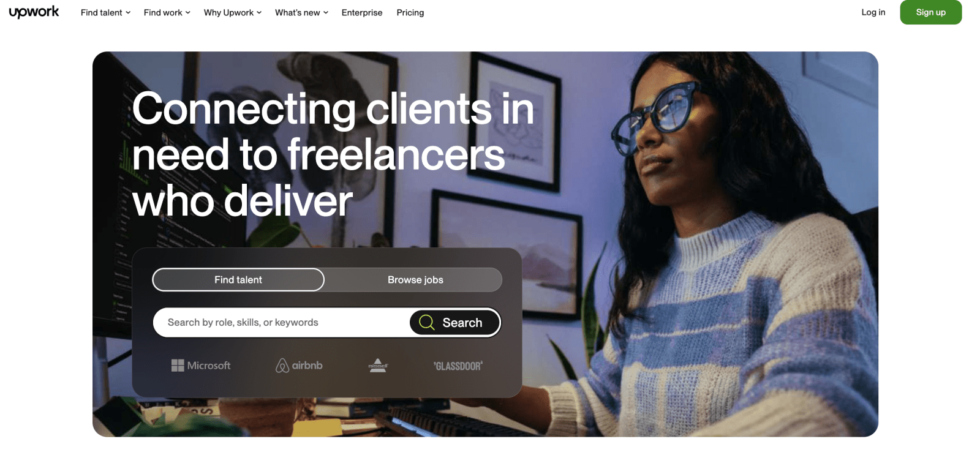The height and width of the screenshot is (455, 980).
Task: Focus the role, skills, or keywords field
Action: (281, 322)
